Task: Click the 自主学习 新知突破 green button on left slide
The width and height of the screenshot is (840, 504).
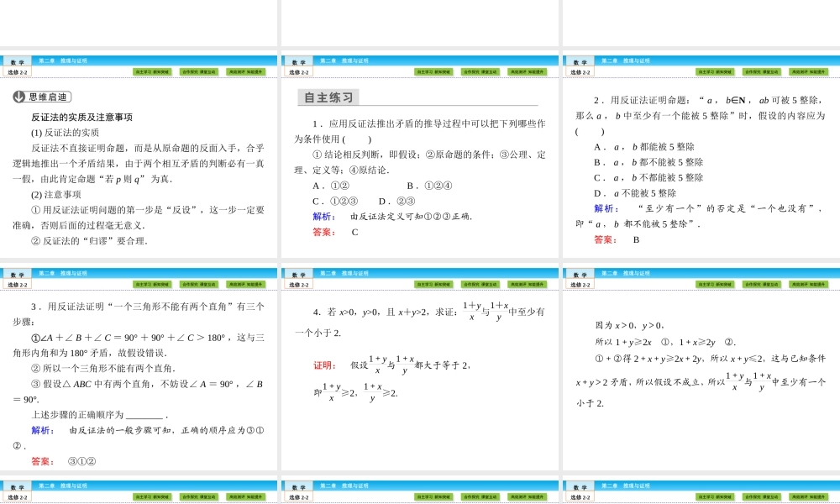Action: tap(151, 72)
